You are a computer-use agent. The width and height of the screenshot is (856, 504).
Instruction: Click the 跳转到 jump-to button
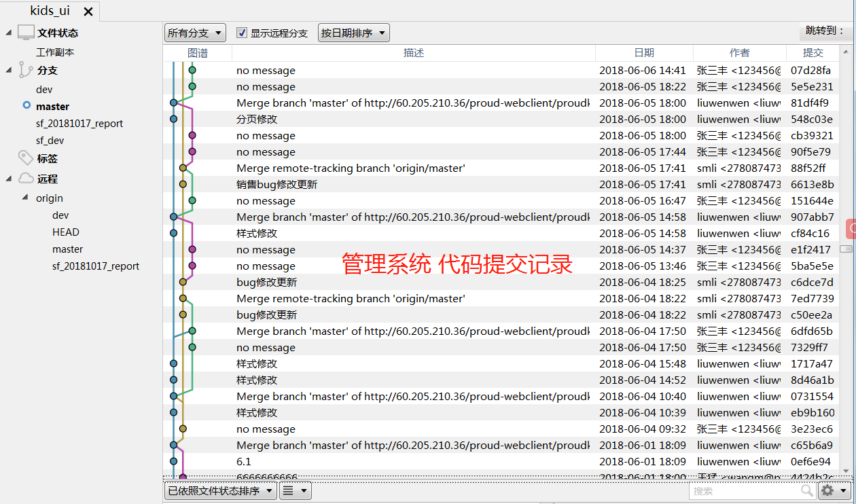click(825, 31)
